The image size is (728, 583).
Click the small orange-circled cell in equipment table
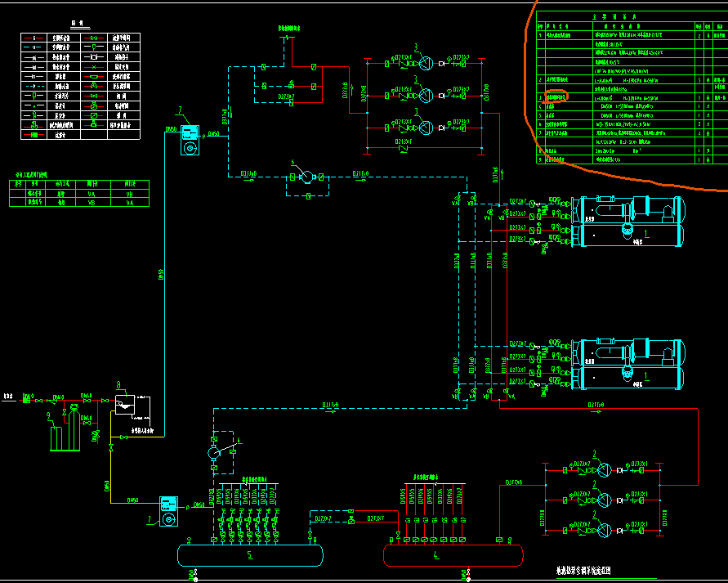[x=556, y=96]
